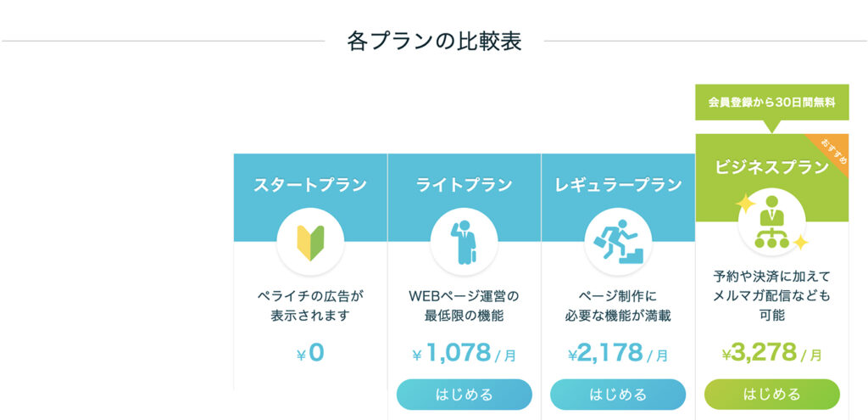868x420 pixels.
Task: Click the businessman icon in ライトプラン
Action: tap(464, 242)
